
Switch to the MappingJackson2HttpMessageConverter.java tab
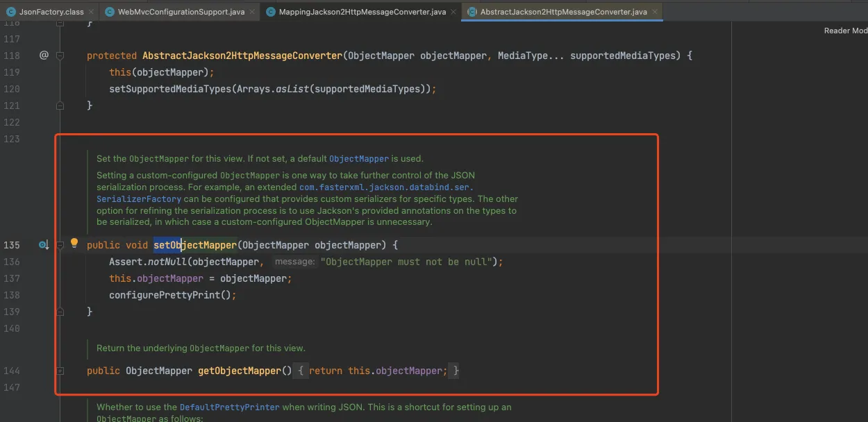362,12
